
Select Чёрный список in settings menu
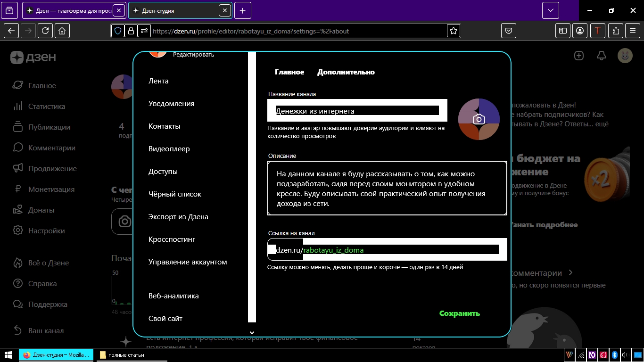coord(175,194)
